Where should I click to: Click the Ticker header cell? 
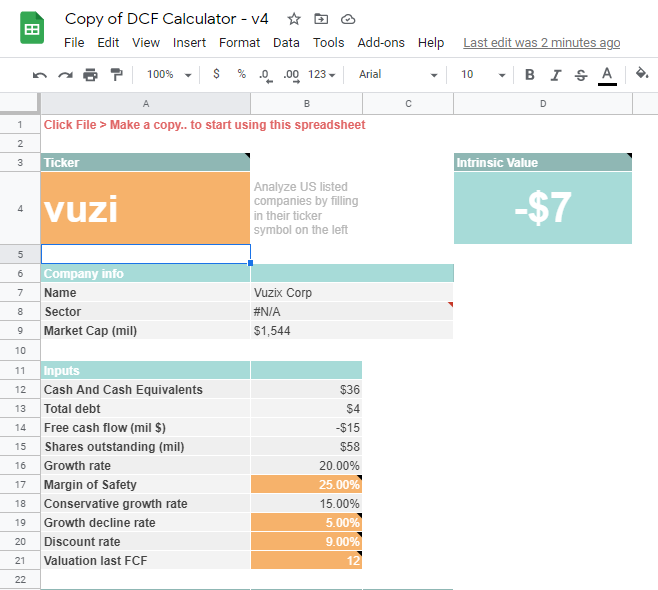click(x=146, y=162)
